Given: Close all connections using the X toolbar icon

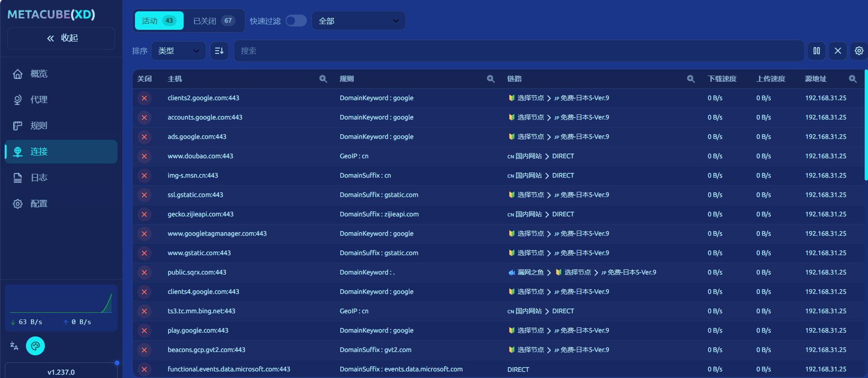Looking at the screenshot, I should tap(838, 51).
